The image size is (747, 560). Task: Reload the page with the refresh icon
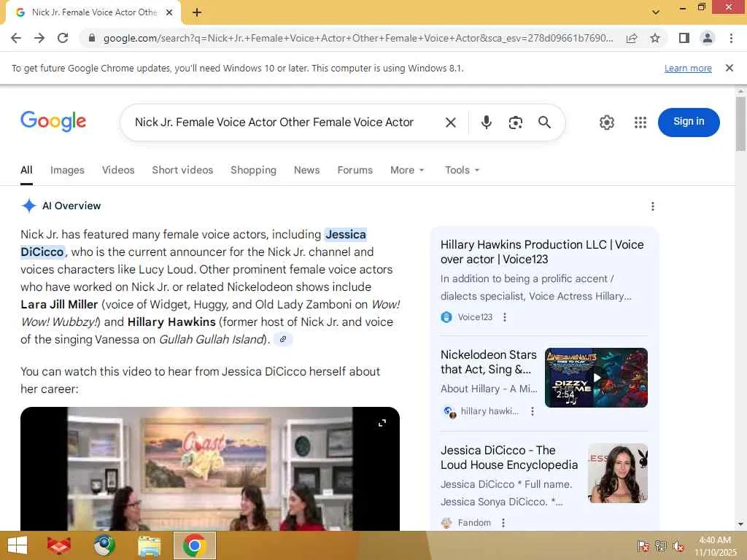(63, 38)
